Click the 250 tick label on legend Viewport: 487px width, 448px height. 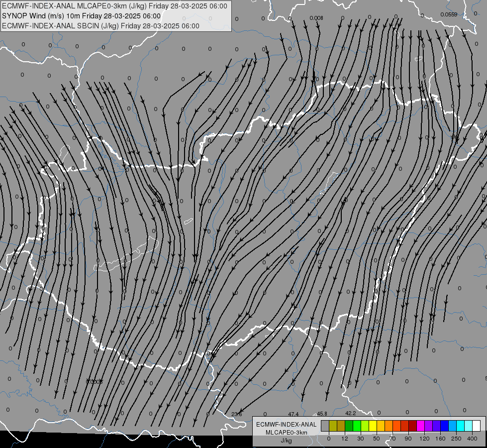click(x=456, y=439)
